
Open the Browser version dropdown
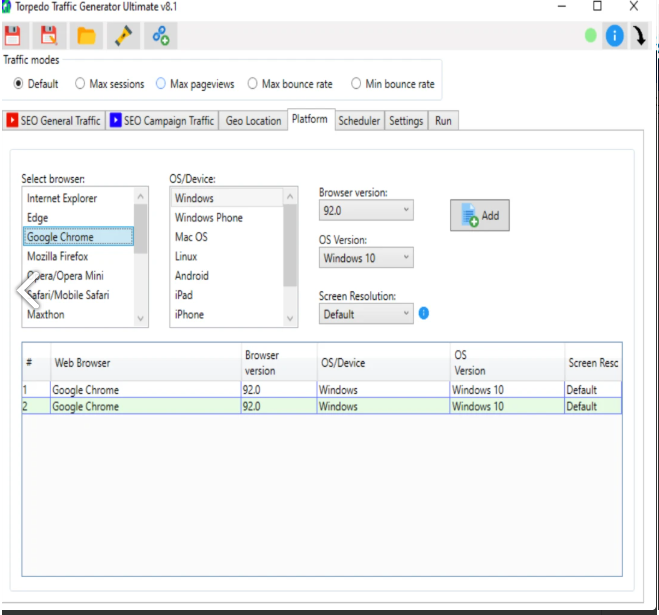click(366, 211)
